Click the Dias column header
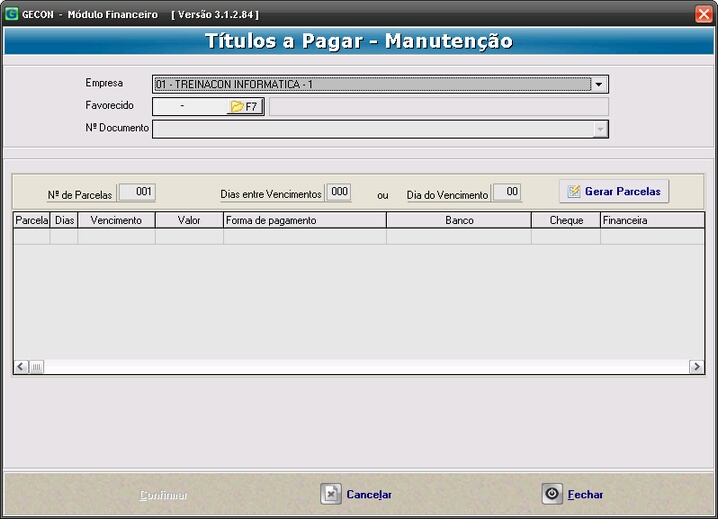Image resolution: width=718 pixels, height=519 pixels. point(64,220)
